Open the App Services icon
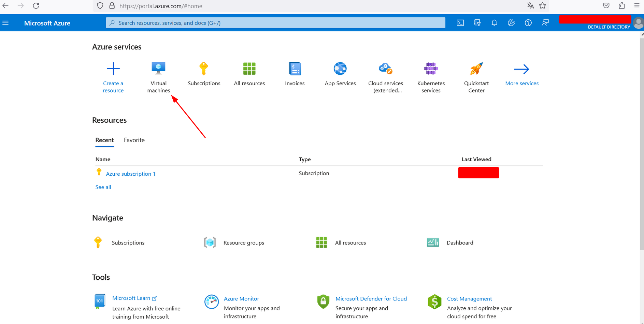This screenshot has width=644, height=324. pos(340,69)
